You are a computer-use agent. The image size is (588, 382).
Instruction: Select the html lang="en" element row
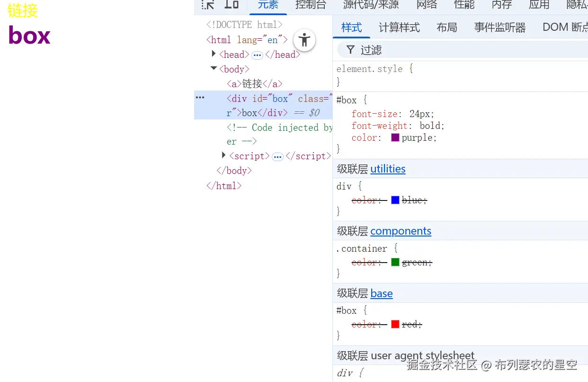pos(247,40)
